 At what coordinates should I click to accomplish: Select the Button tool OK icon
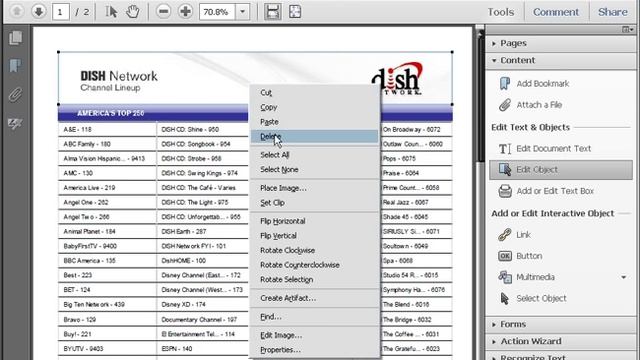pyautogui.click(x=505, y=256)
